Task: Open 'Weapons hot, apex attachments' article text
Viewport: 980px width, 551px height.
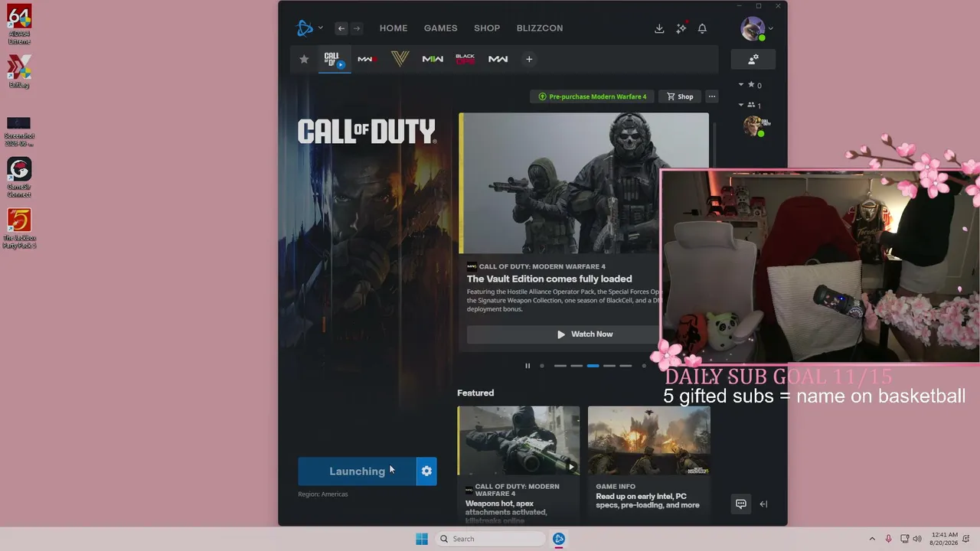Action: [506, 513]
